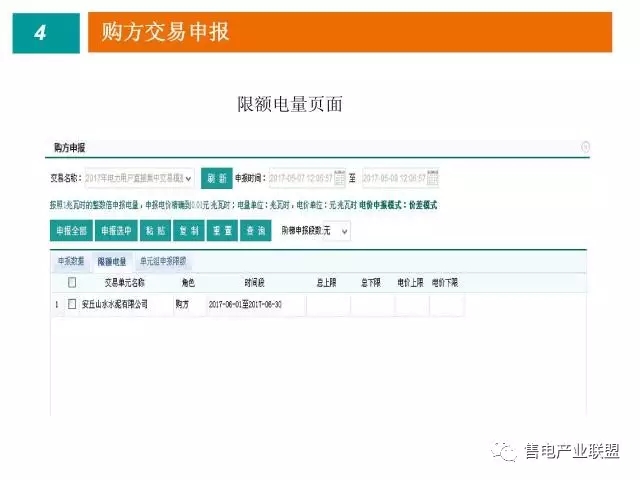Check the box for 安丘山水水泥有限公司 row
The height and width of the screenshot is (480, 640).
coord(71,304)
